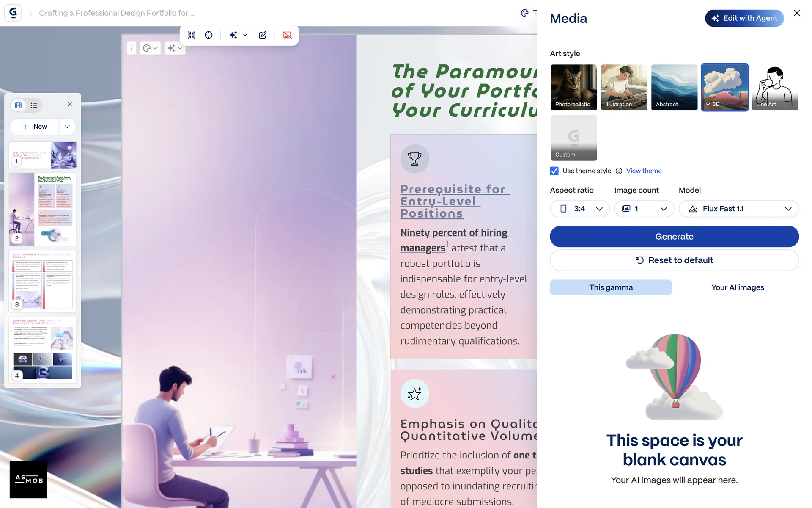Image resolution: width=812 pixels, height=508 pixels.
Task: Click the collapse arrows icon in card toolbar
Action: 192,35
